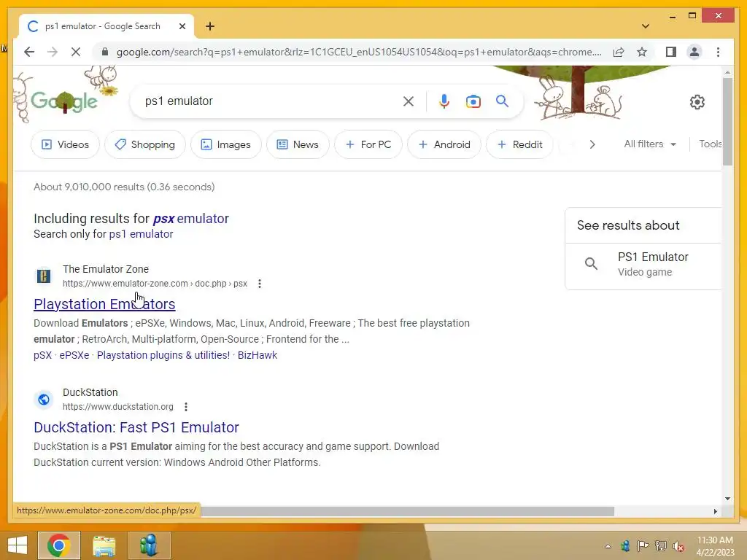Start voice search with the microphone icon
This screenshot has width=747, height=560.
444,101
